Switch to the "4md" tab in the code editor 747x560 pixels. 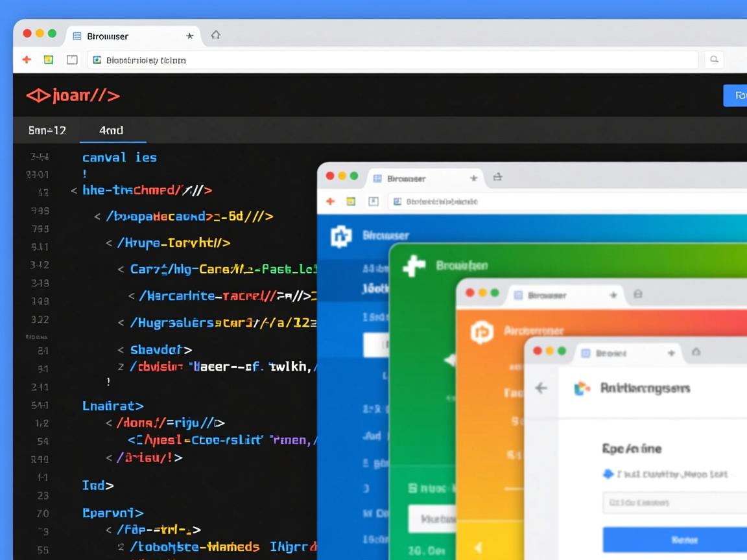coord(112,130)
